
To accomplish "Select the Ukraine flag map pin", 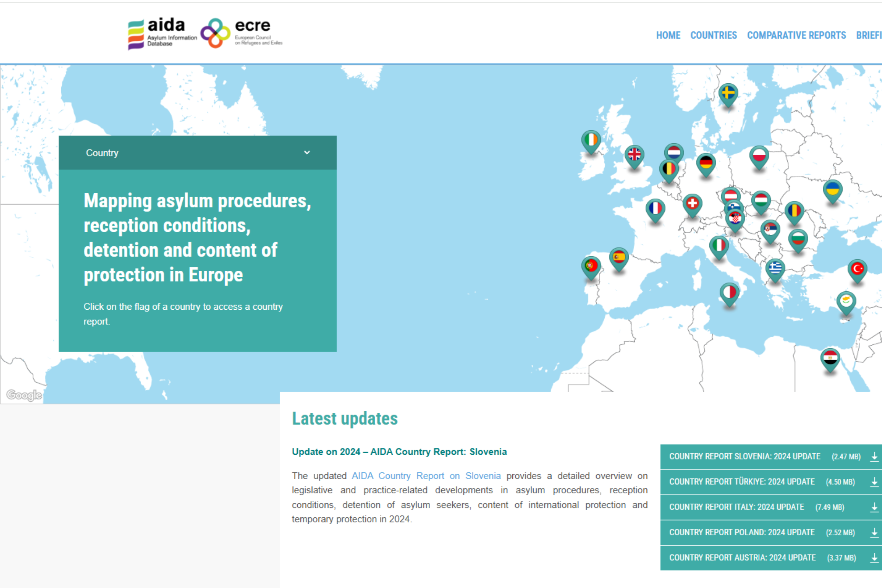I will [832, 189].
